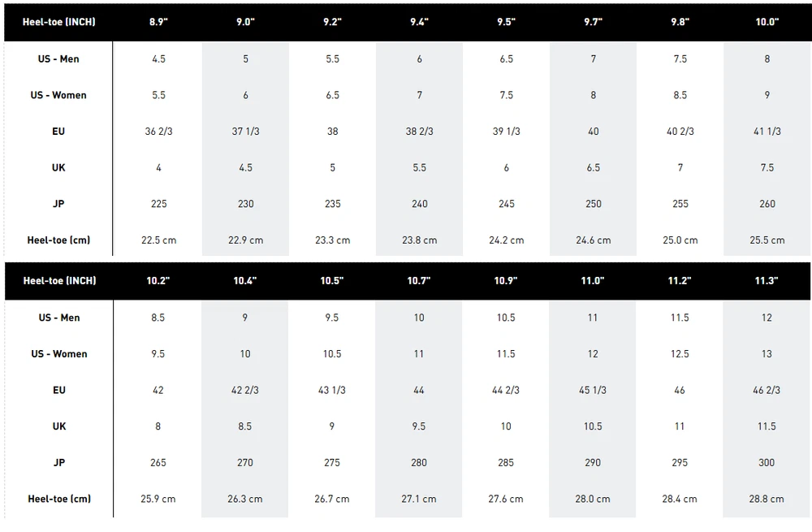Select the EU 36 2/3 size cell

tap(158, 132)
